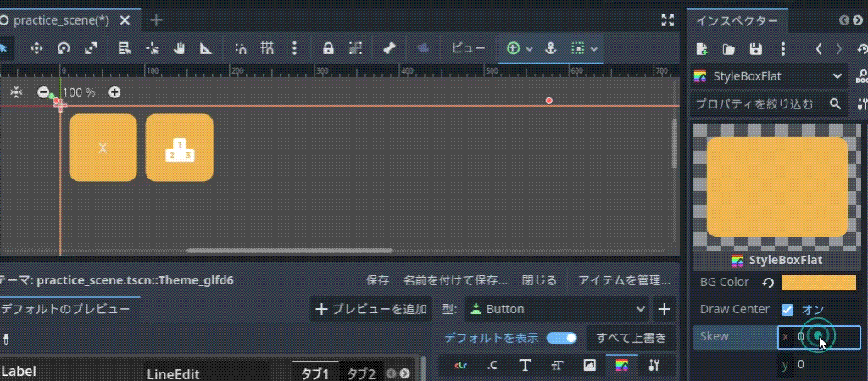Switch to the タブ2 preview tab
The image size is (868, 381).
click(360, 373)
